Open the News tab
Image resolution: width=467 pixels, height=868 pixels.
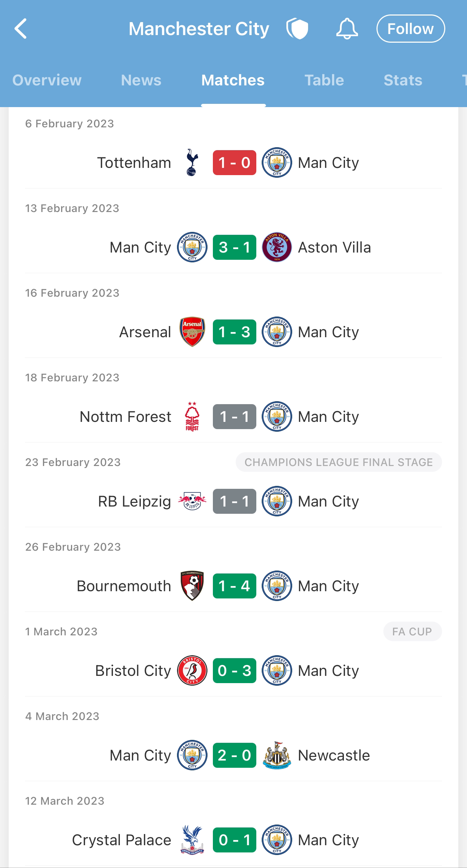[141, 80]
